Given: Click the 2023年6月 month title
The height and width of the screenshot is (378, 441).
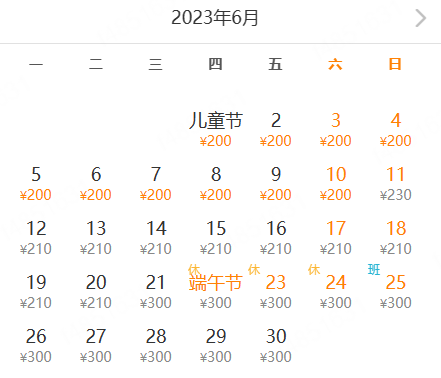Looking at the screenshot, I should 215,18.
